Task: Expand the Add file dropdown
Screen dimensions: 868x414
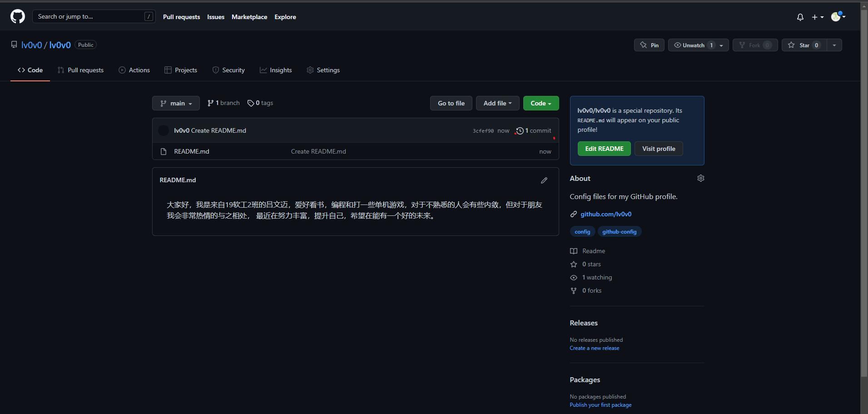Action: click(497, 103)
